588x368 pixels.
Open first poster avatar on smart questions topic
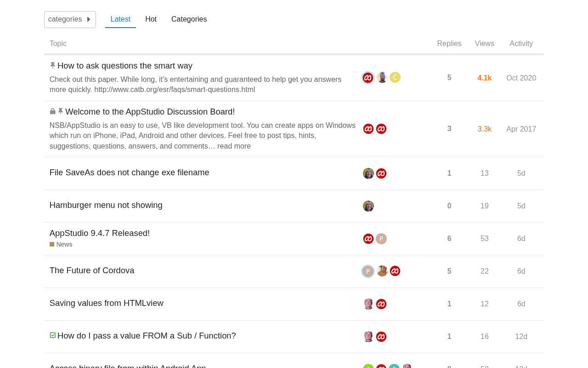[x=368, y=78]
